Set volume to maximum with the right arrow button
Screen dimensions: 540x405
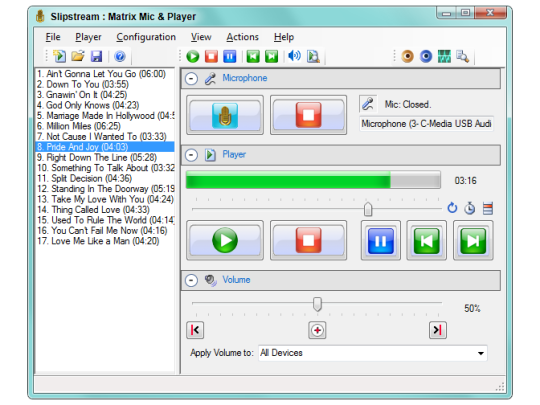pos(438,330)
